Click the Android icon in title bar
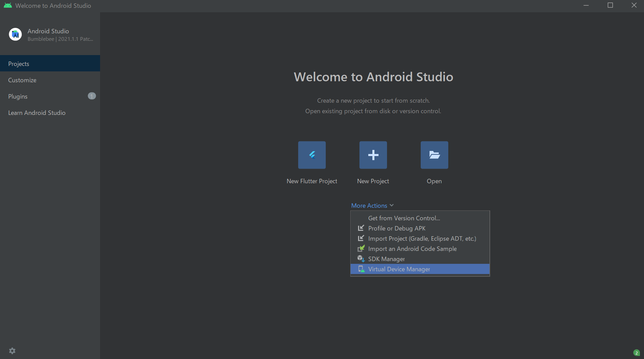Screen dimensions: 644x359 pyautogui.click(x=7, y=5)
